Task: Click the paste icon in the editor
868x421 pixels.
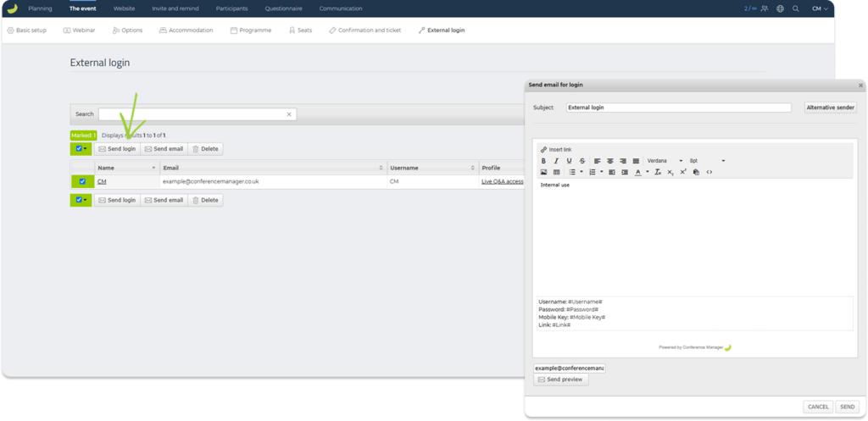Action: (x=697, y=172)
